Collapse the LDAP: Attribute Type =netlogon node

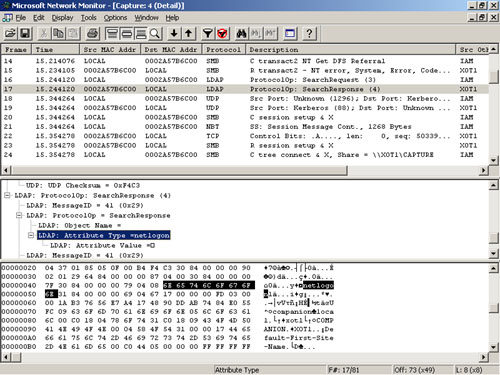pyautogui.click(x=31, y=235)
